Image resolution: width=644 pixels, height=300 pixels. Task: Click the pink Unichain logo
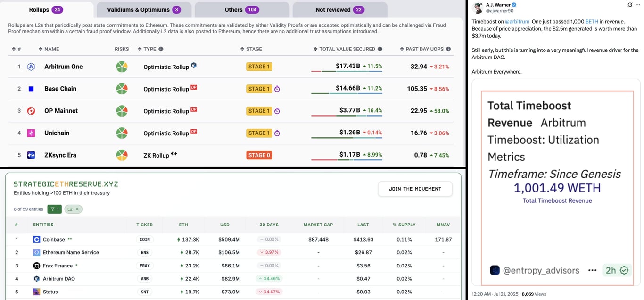[31, 133]
